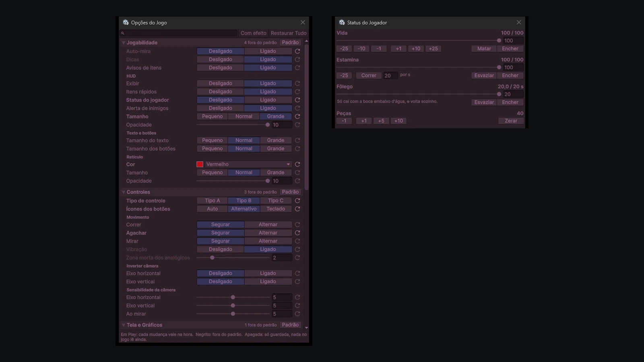Click the HUD Opacidade slider handle
The height and width of the screenshot is (362, 644).
(268, 125)
